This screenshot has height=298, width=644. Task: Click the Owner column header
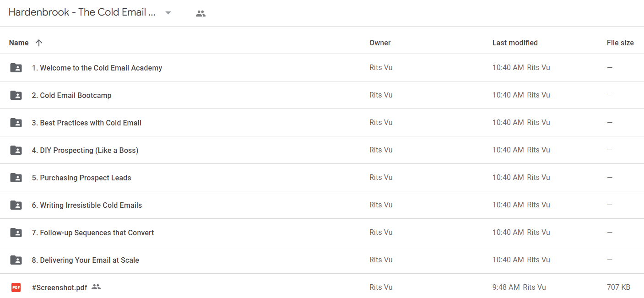click(380, 43)
